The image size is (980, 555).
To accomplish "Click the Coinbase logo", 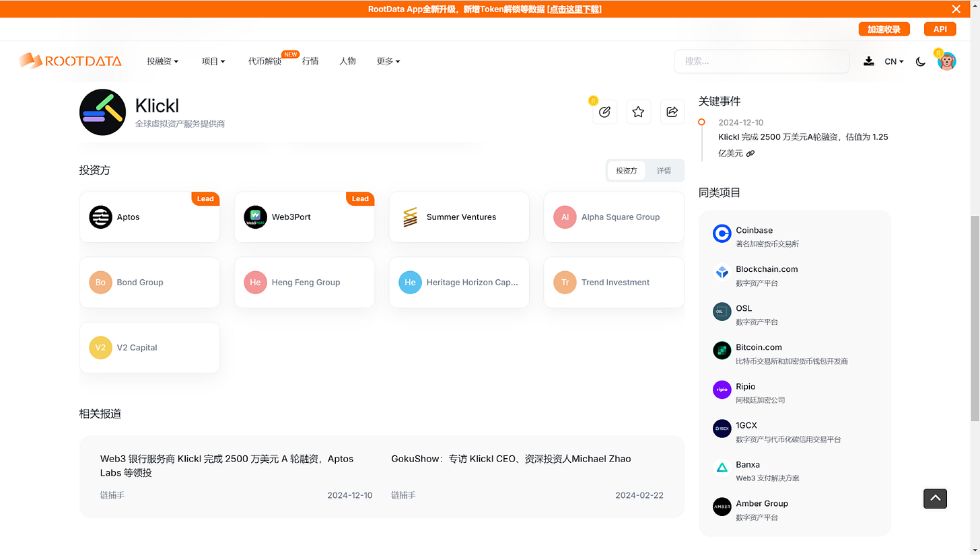I will 722,233.
